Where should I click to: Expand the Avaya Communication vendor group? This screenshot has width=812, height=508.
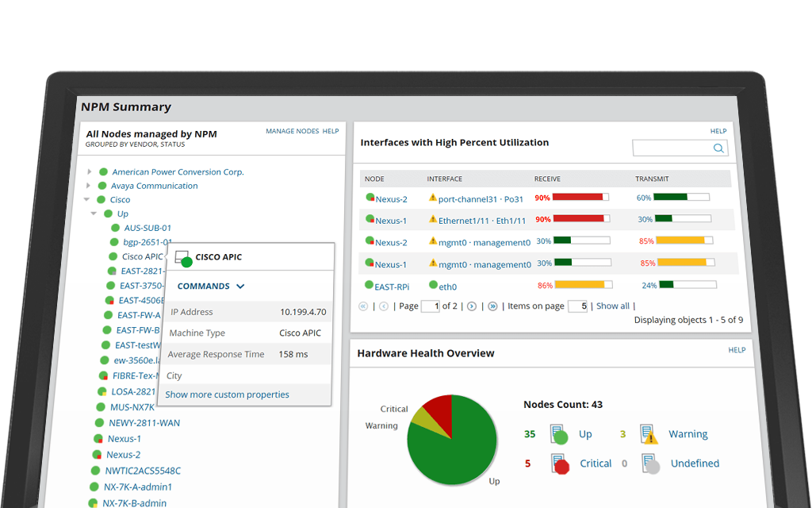coord(88,186)
